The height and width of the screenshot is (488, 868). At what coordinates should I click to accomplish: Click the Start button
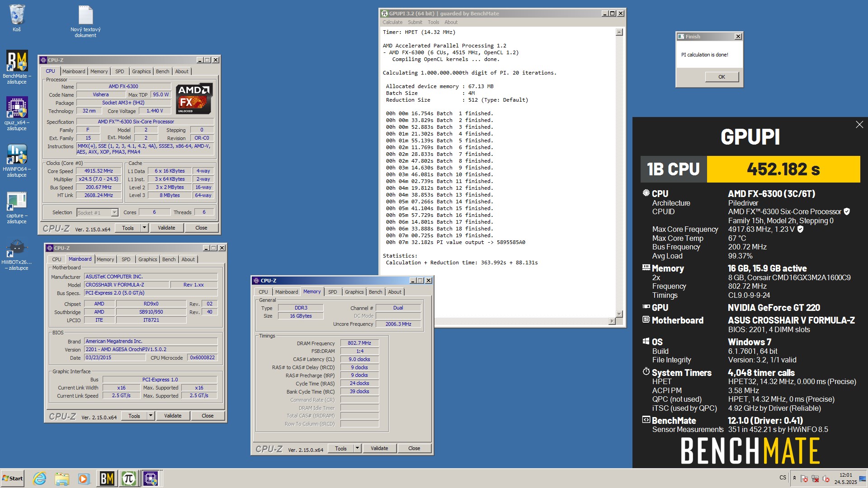point(12,478)
